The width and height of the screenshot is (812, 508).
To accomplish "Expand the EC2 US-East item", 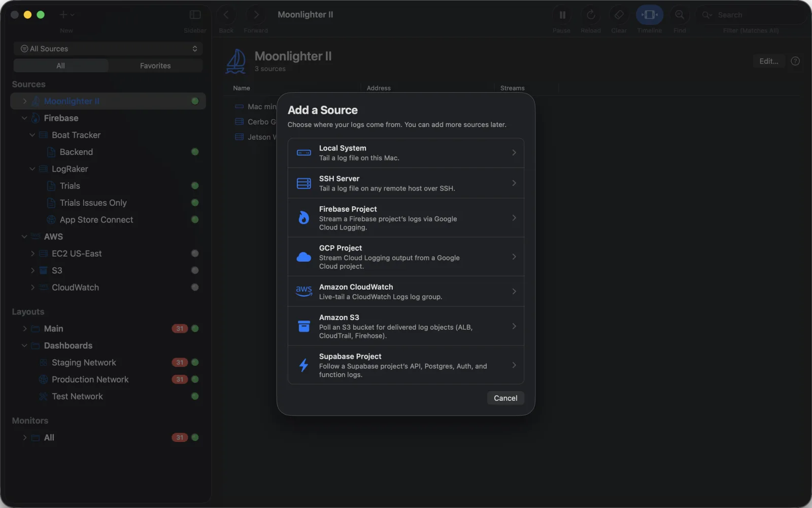I will tap(32, 253).
